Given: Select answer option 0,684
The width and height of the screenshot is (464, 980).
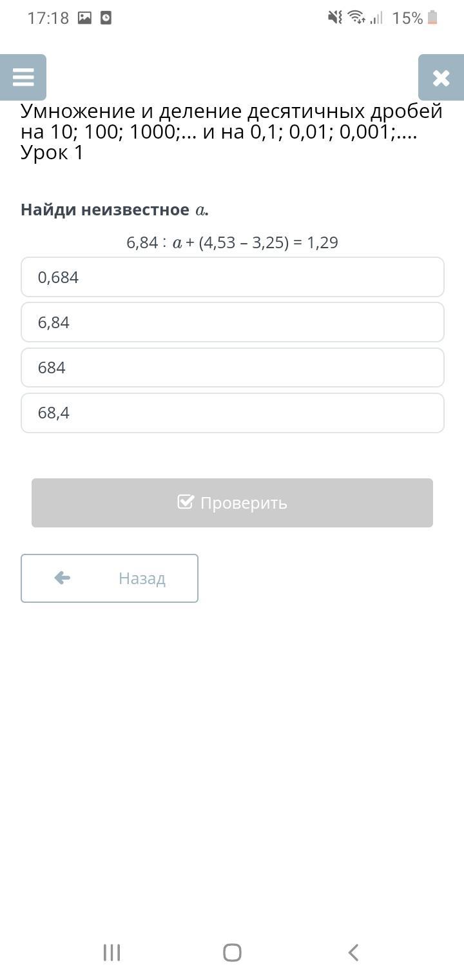Looking at the screenshot, I should (233, 277).
